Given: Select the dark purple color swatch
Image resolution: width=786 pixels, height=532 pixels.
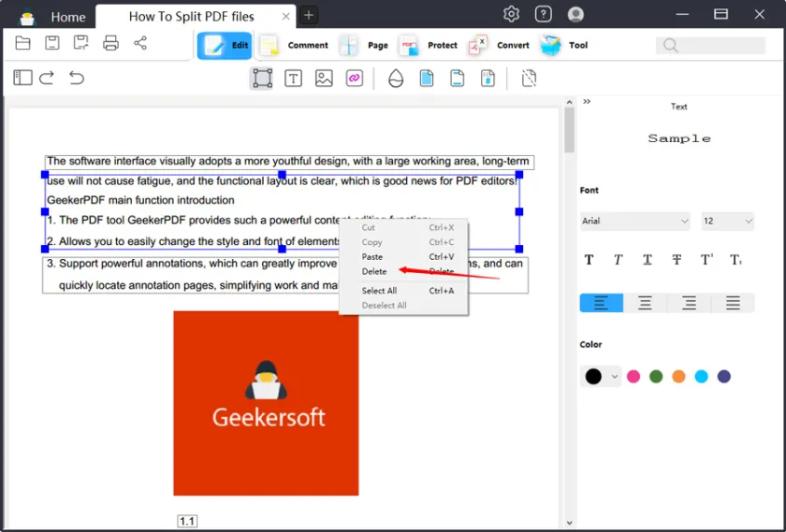Looking at the screenshot, I should coord(724,377).
